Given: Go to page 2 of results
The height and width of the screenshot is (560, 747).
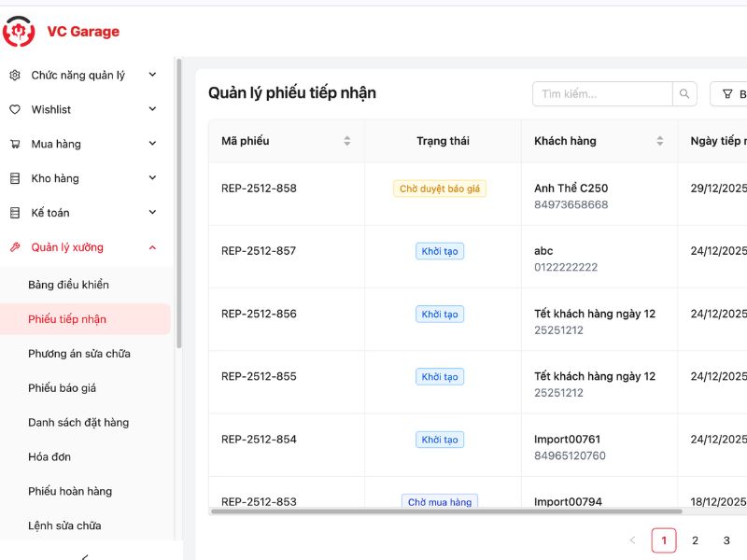Looking at the screenshot, I should click(x=695, y=540).
